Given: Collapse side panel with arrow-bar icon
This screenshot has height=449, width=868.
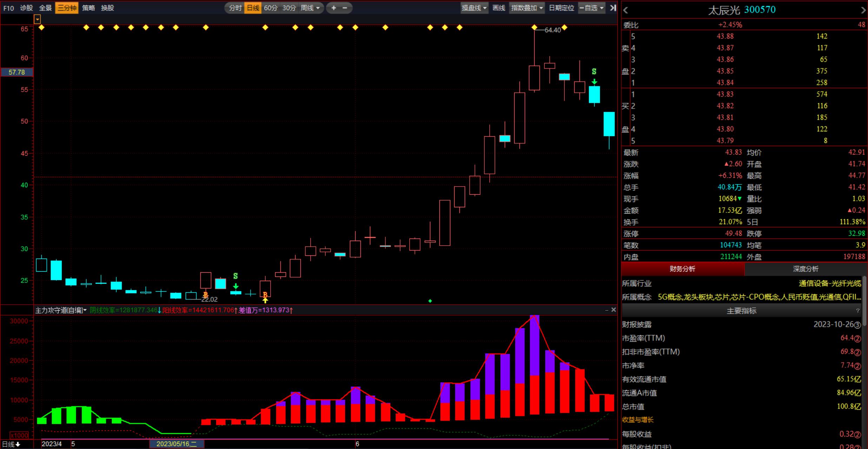Looking at the screenshot, I should (x=613, y=8).
